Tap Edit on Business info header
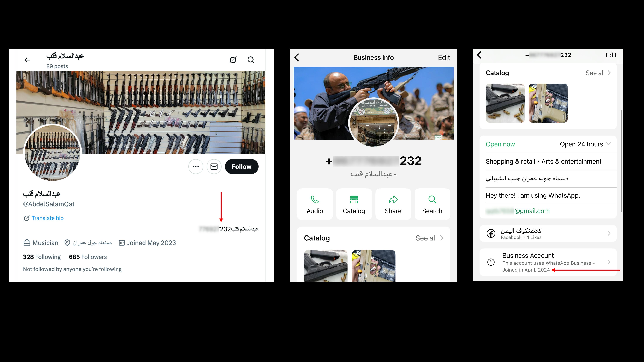The image size is (644, 362). [x=444, y=57]
